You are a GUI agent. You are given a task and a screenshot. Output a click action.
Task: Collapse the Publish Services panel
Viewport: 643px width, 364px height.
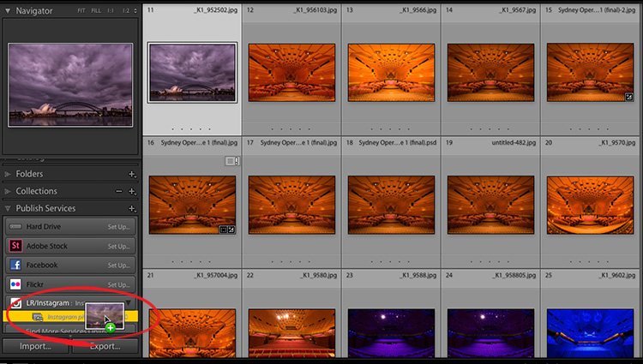(8, 208)
